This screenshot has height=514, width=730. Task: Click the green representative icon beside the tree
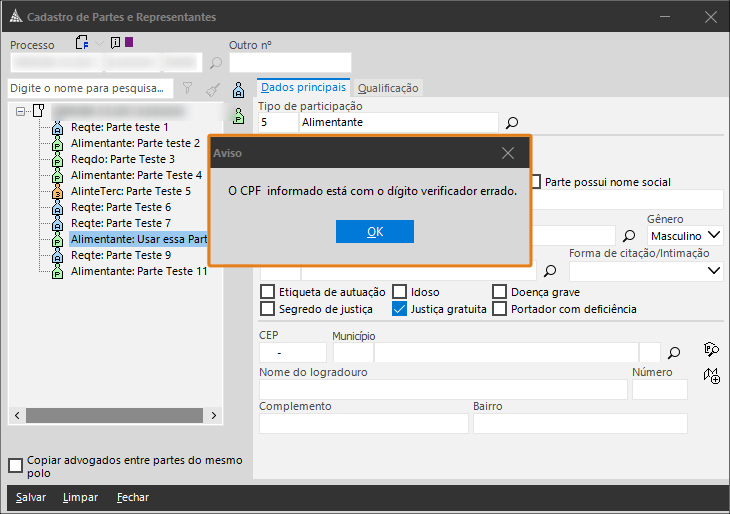click(x=239, y=115)
